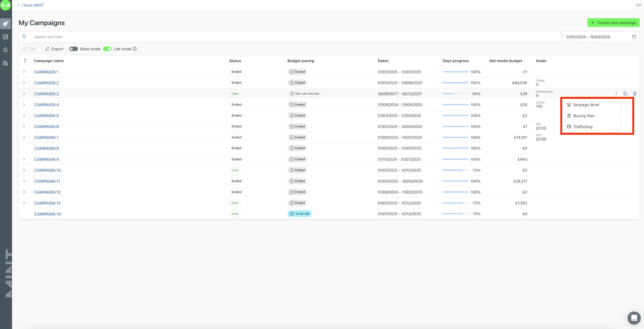
Task: Open the notifications bell icon
Action: 6,50
